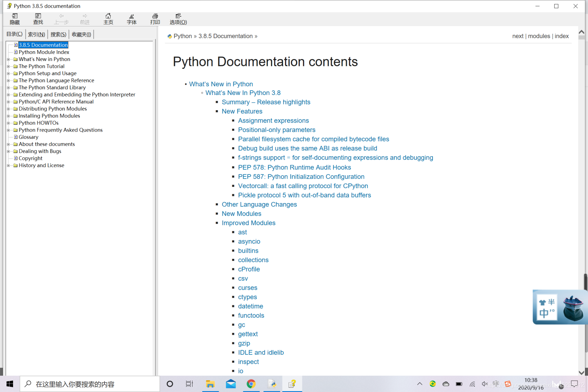Select Installing Python Modules in the tree

49,116
